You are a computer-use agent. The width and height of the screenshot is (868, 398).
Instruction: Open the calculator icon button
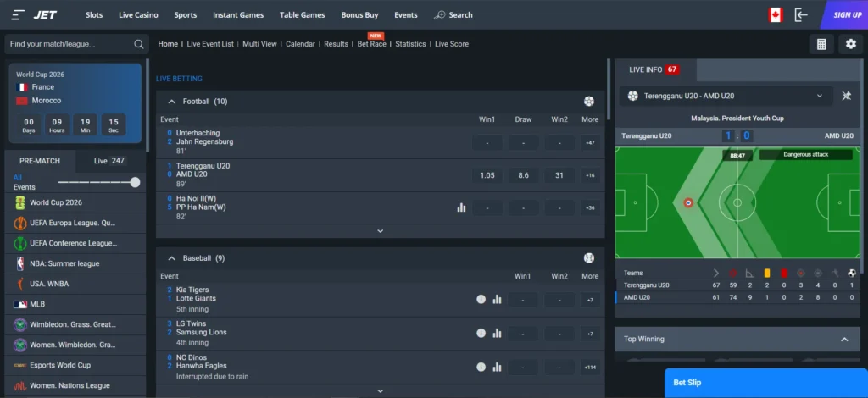pos(821,44)
